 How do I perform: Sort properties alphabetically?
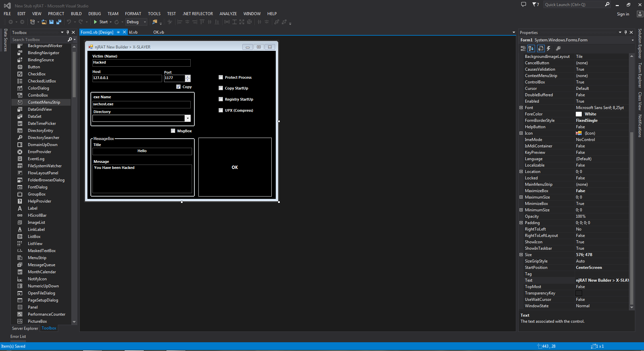coord(531,48)
